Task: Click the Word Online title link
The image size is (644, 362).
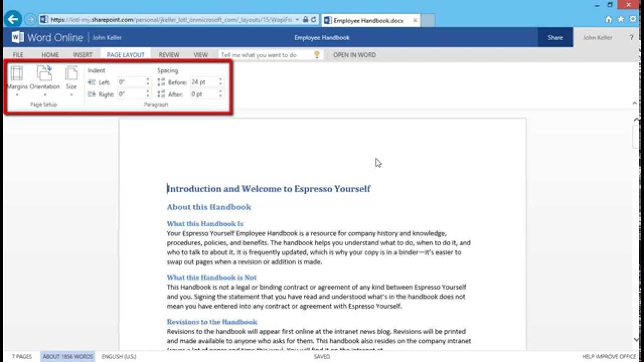Action: 55,38
